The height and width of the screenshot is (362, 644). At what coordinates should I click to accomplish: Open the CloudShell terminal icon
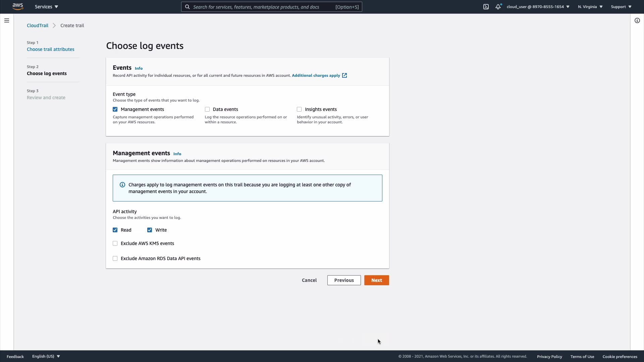pos(486,7)
